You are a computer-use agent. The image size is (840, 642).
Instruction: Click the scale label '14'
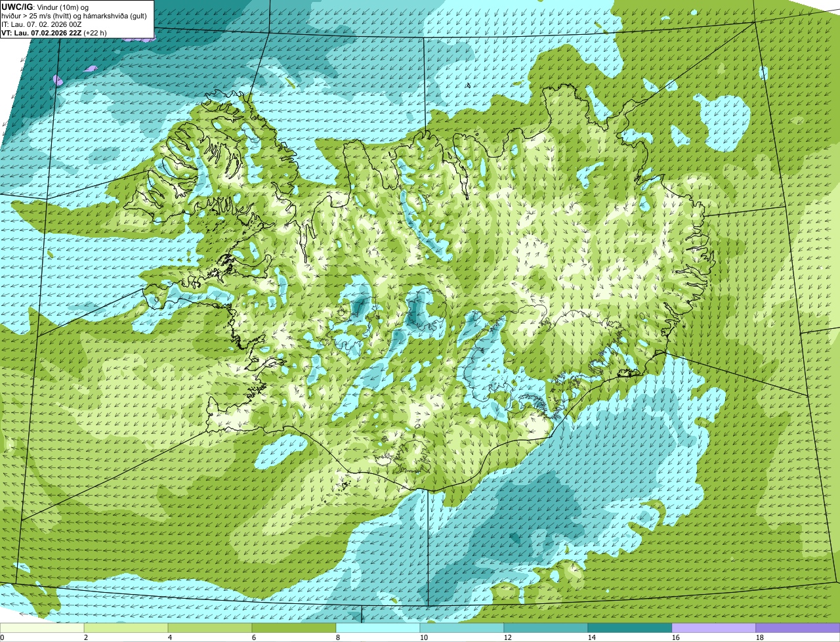click(591, 637)
